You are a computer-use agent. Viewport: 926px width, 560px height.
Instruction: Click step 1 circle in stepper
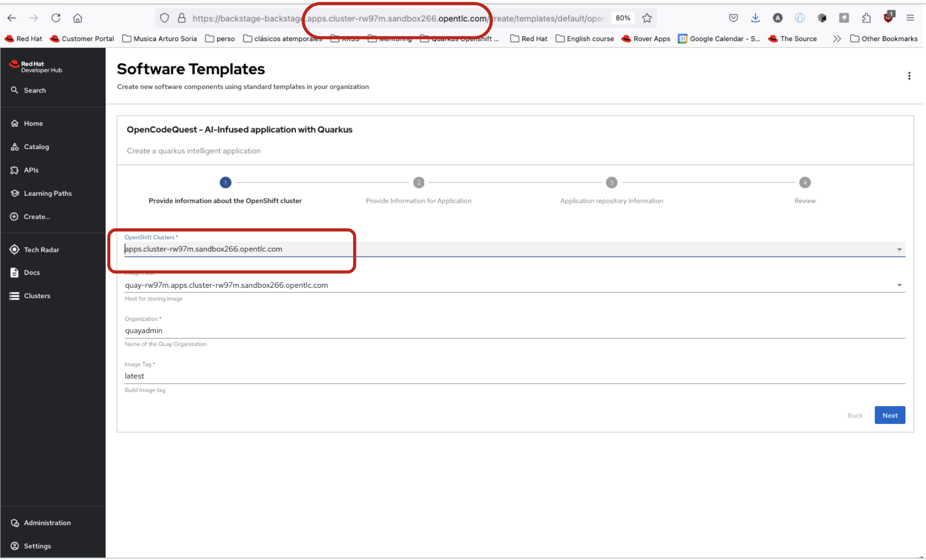226,183
